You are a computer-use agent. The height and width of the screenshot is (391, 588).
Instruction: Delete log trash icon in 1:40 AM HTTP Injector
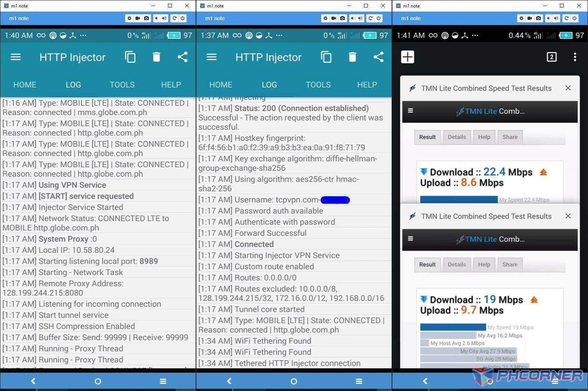156,57
